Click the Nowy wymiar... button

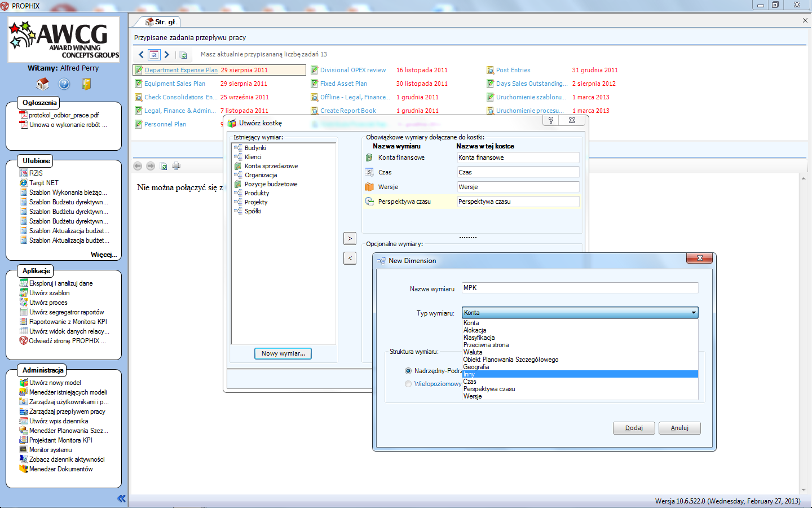[283, 353]
